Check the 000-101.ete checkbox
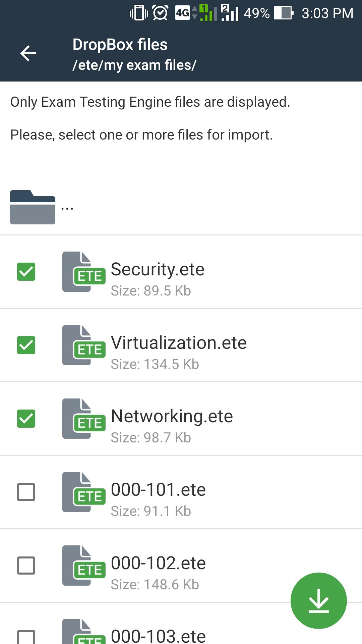Image resolution: width=362 pixels, height=644 pixels. pyautogui.click(x=26, y=492)
